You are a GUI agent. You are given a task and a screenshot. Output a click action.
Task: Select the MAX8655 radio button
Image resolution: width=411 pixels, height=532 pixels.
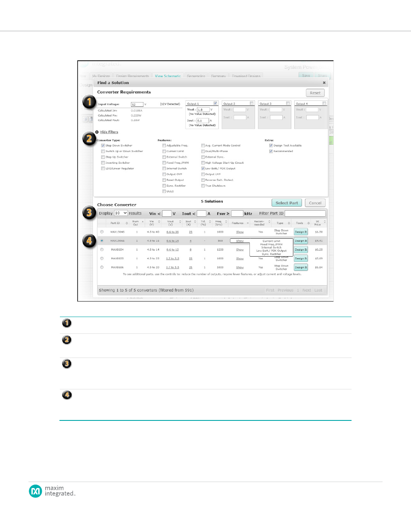tap(102, 258)
